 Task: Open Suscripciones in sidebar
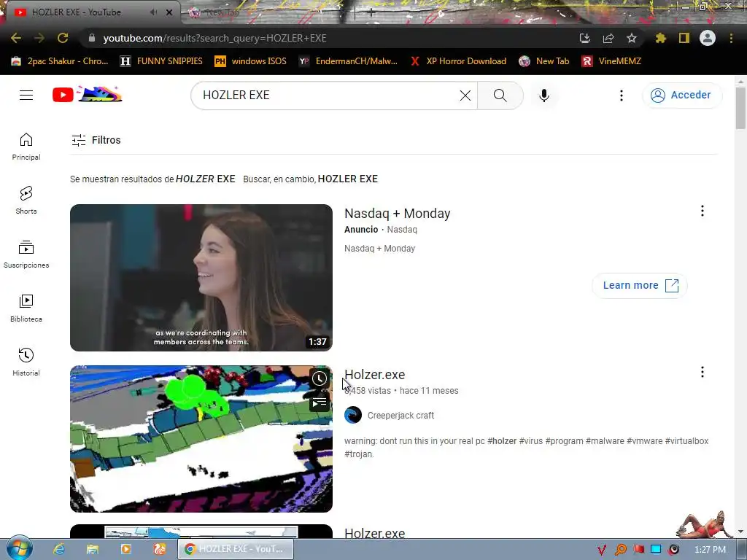tap(26, 254)
